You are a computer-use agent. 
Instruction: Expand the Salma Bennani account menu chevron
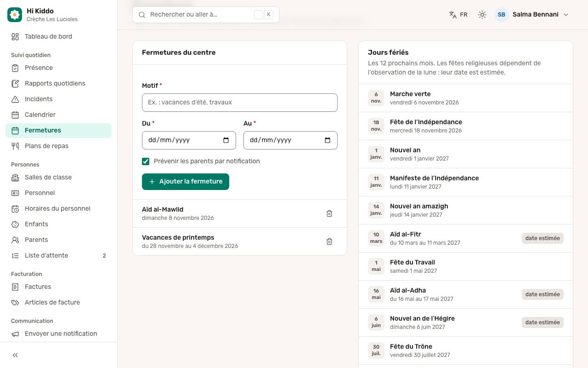tap(566, 15)
